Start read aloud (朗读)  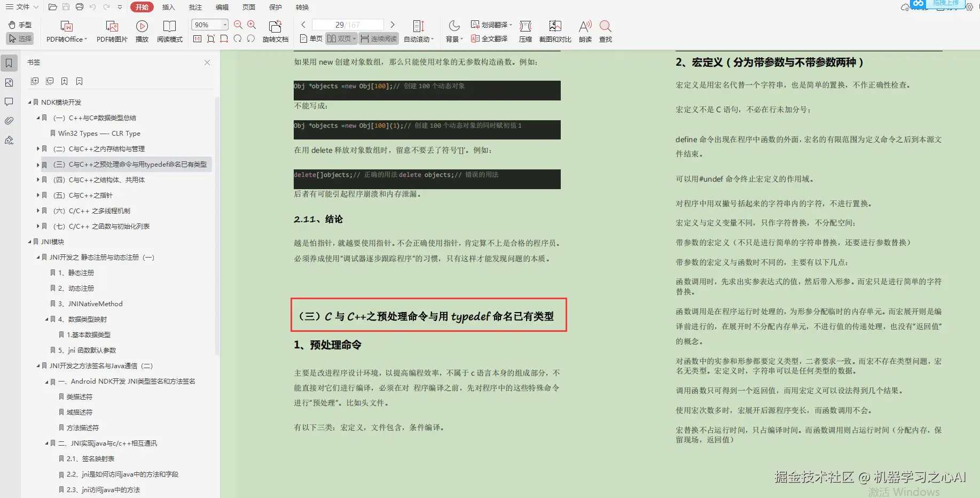click(x=585, y=32)
